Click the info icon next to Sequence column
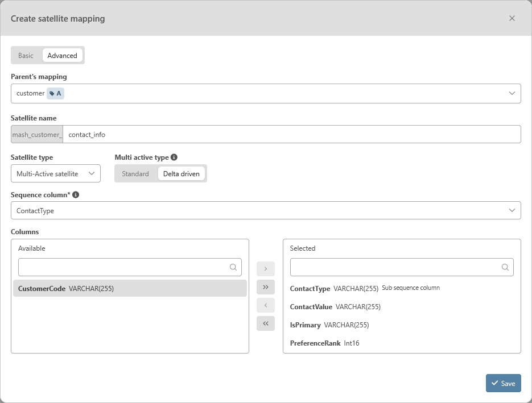Screen dimensions: 532x403 [76, 195]
